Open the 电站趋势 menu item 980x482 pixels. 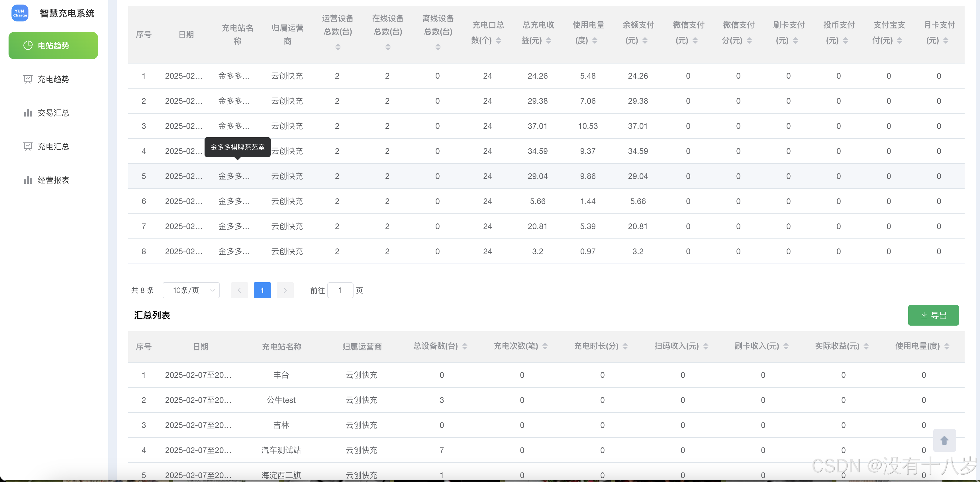coord(53,46)
